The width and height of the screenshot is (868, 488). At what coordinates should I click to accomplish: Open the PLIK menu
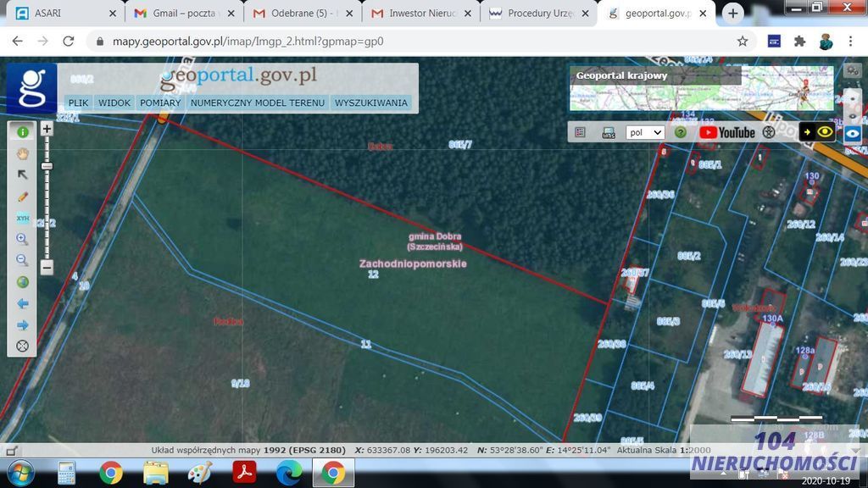tap(78, 103)
